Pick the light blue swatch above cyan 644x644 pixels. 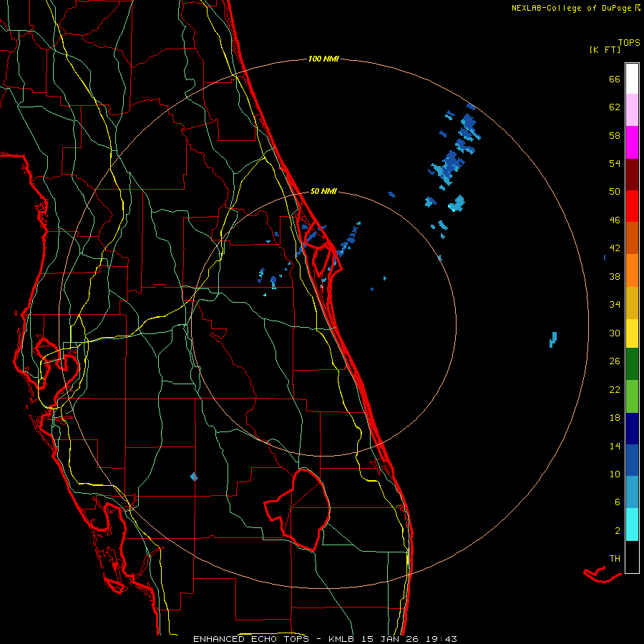[632, 492]
